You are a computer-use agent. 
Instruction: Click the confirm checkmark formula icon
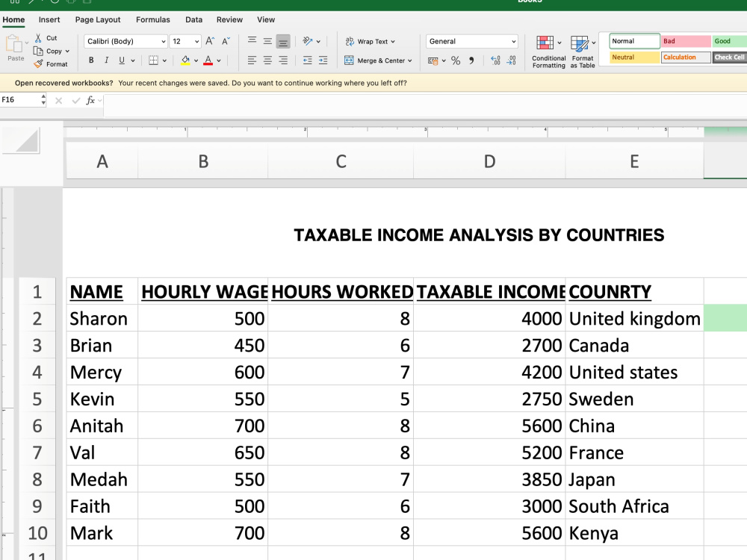pyautogui.click(x=75, y=101)
